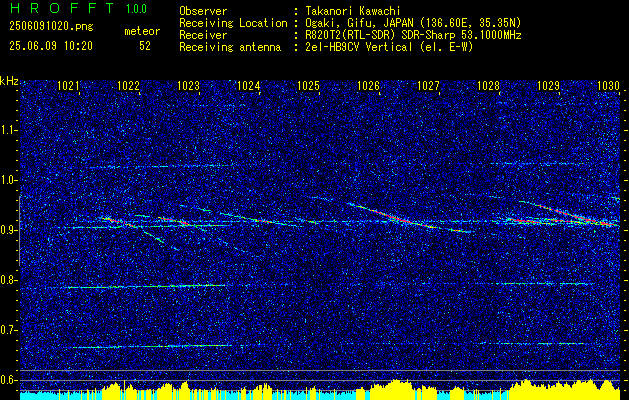Screen dimensions: 629x400
Task: Click the 0.6 frequency axis label
Action: (8, 380)
